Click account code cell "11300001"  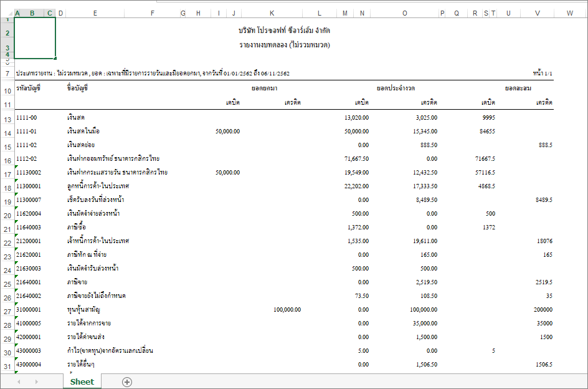click(x=29, y=186)
